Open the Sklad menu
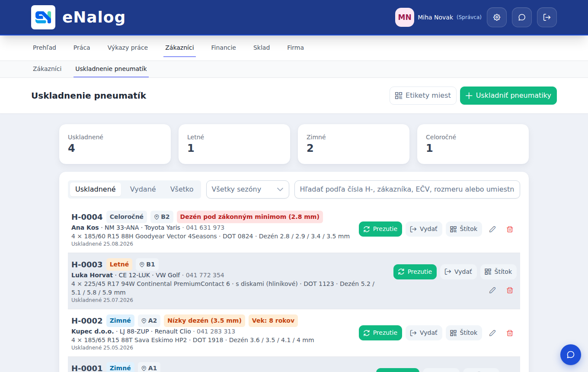 pos(262,48)
